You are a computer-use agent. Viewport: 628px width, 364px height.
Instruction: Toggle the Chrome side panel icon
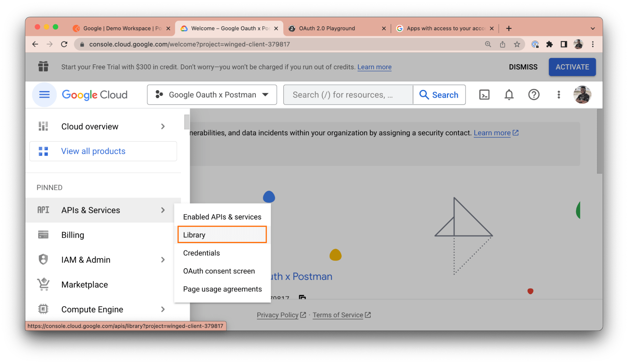point(564,44)
